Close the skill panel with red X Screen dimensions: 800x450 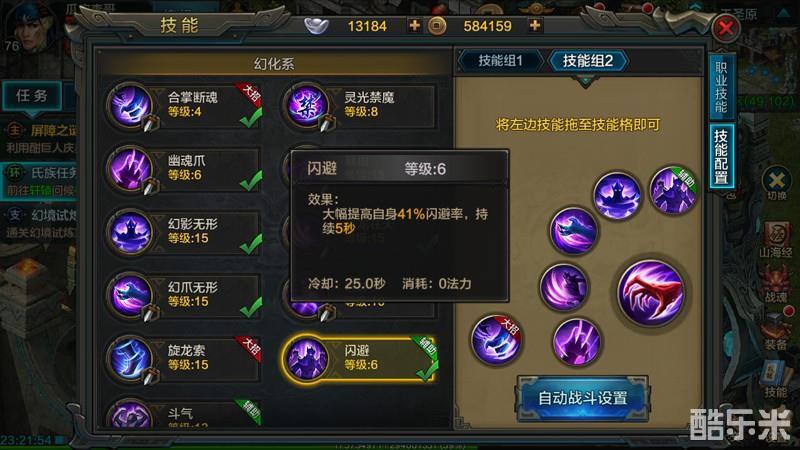click(x=726, y=28)
